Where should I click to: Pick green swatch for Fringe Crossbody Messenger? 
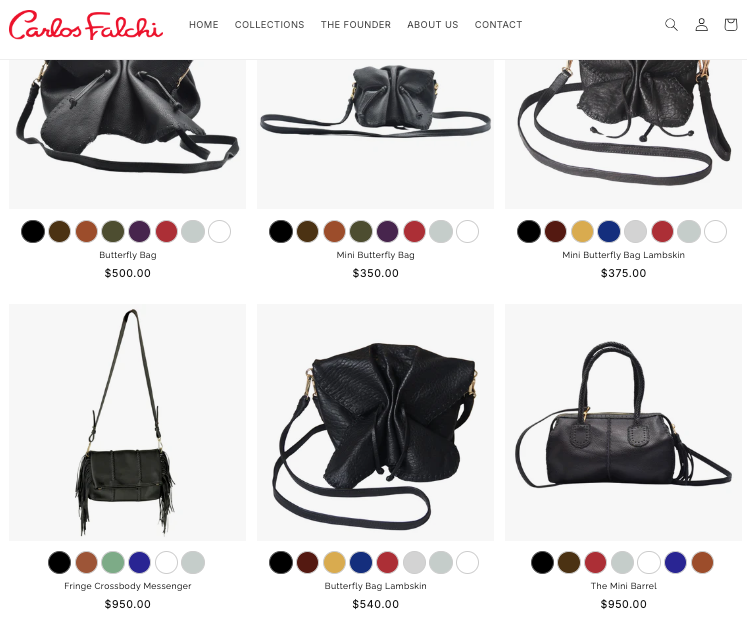pyautogui.click(x=113, y=563)
